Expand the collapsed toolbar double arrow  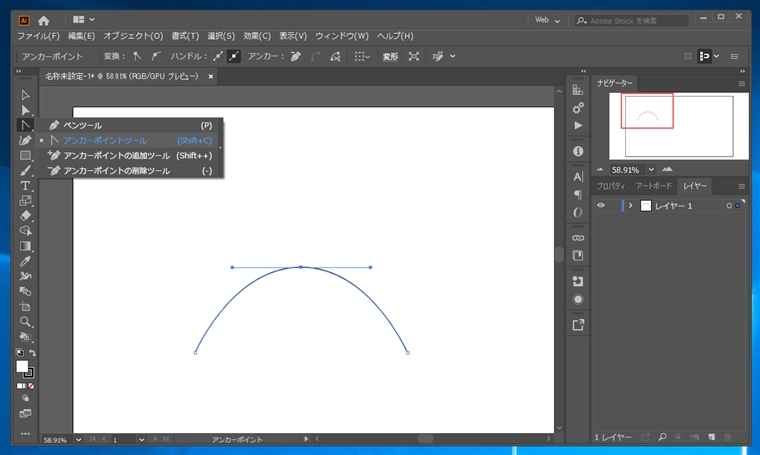point(19,71)
